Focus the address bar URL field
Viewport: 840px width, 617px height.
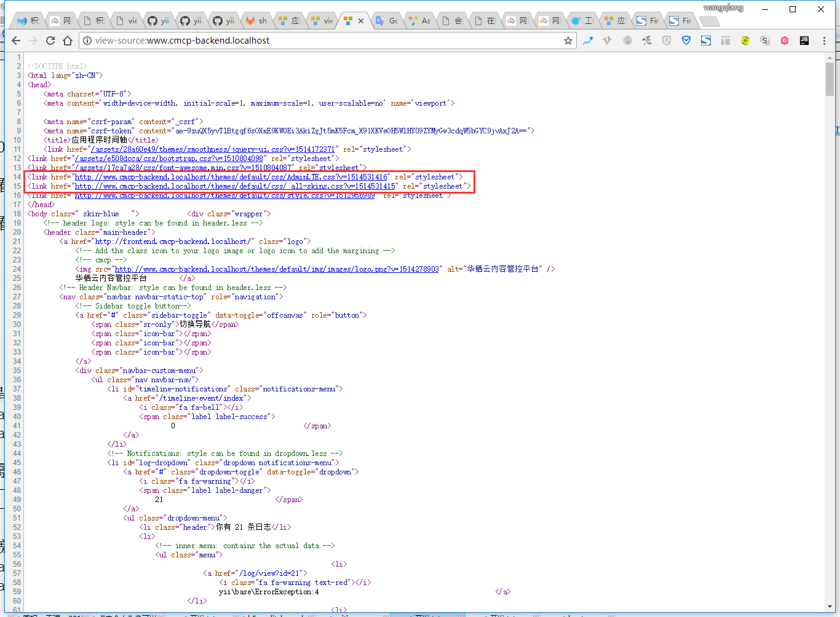click(307, 41)
